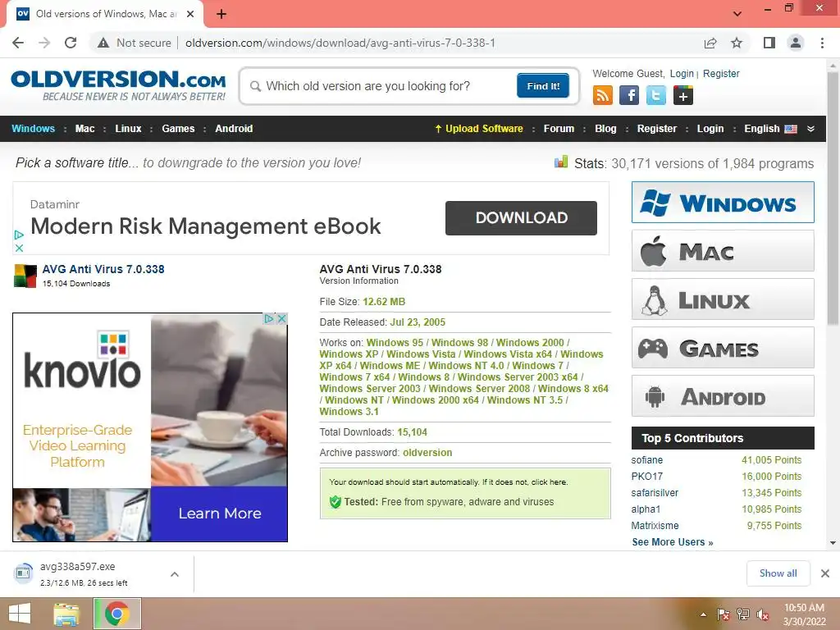Open the Windows Start button
The height and width of the screenshot is (630, 840).
tap(20, 614)
